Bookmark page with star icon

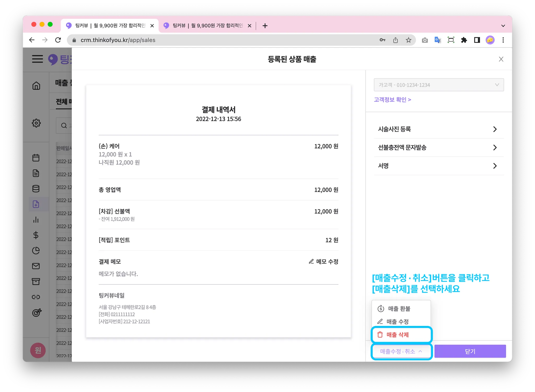[x=409, y=40]
